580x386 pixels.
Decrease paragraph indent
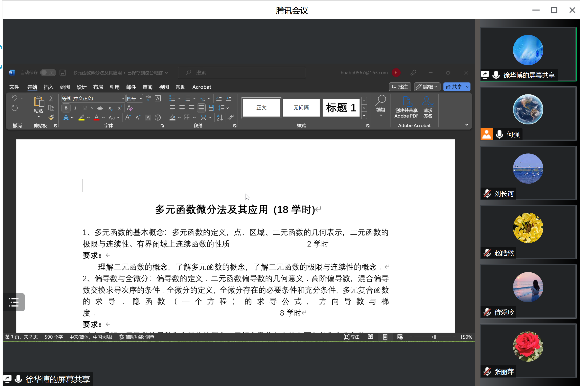click(x=219, y=98)
